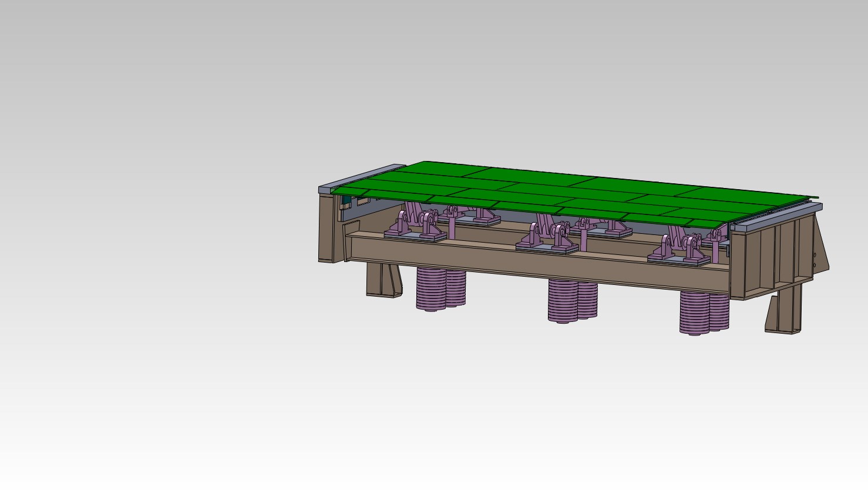Select the base plate under left bracket
This screenshot has height=497, width=868.
point(416,237)
